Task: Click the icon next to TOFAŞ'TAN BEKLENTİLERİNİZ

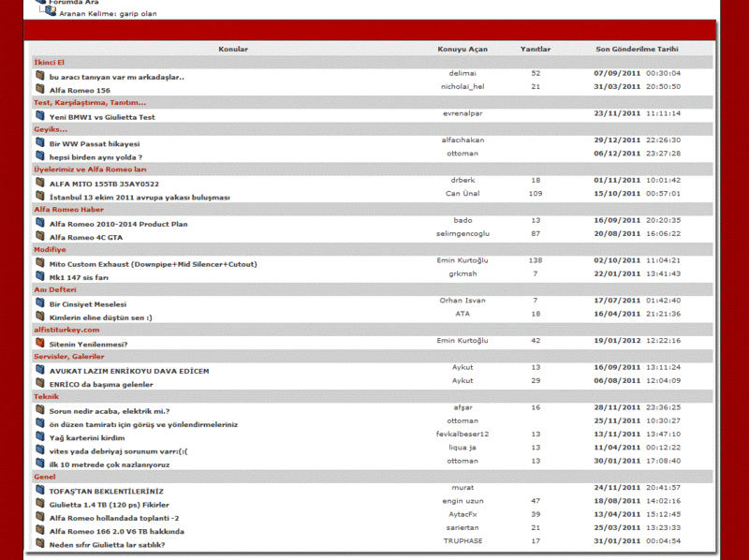Action: (x=40, y=490)
